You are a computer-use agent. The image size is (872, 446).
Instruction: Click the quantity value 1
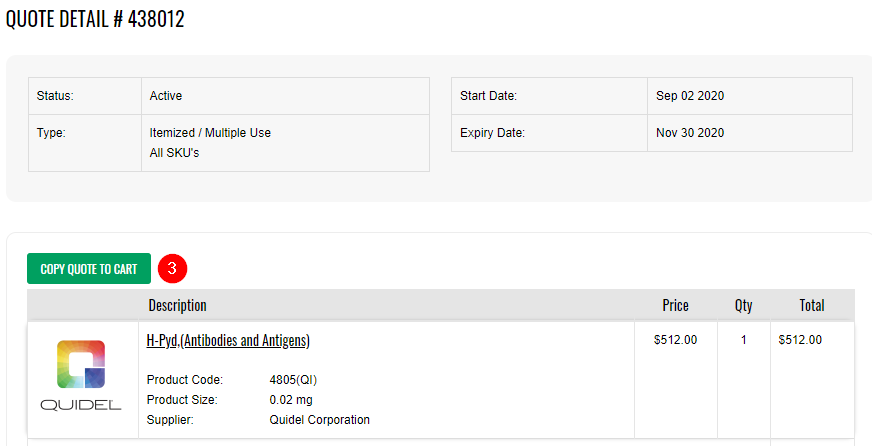point(744,340)
